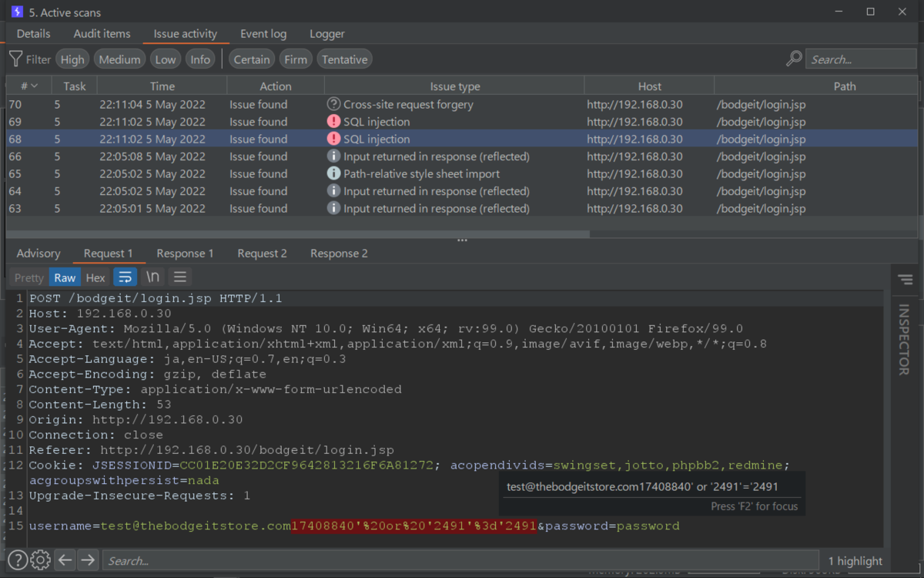Sort by the Task column header
This screenshot has width=924, height=578.
point(75,86)
